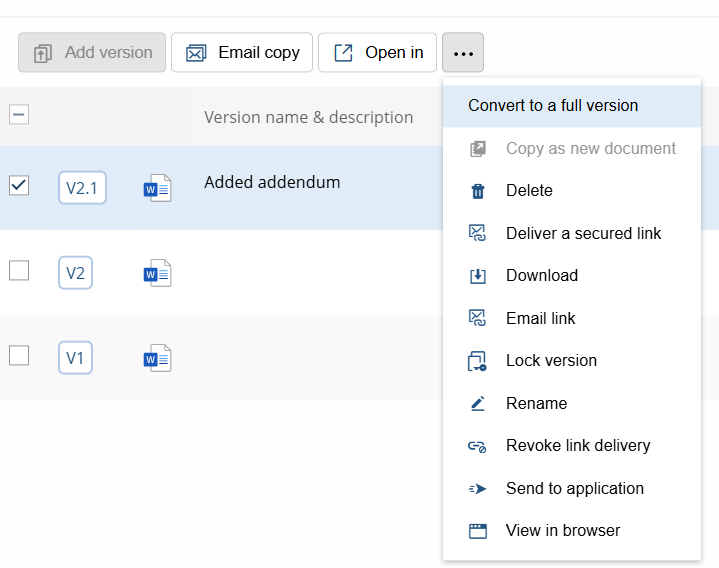The height and width of the screenshot is (568, 719).
Task: Click the Deliver a secured link icon
Action: [x=477, y=233]
